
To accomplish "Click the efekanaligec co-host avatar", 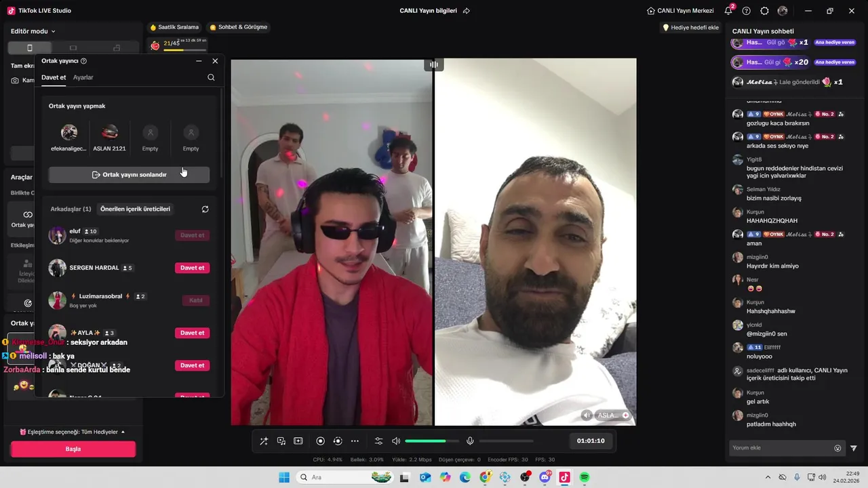I will pyautogui.click(x=69, y=132).
